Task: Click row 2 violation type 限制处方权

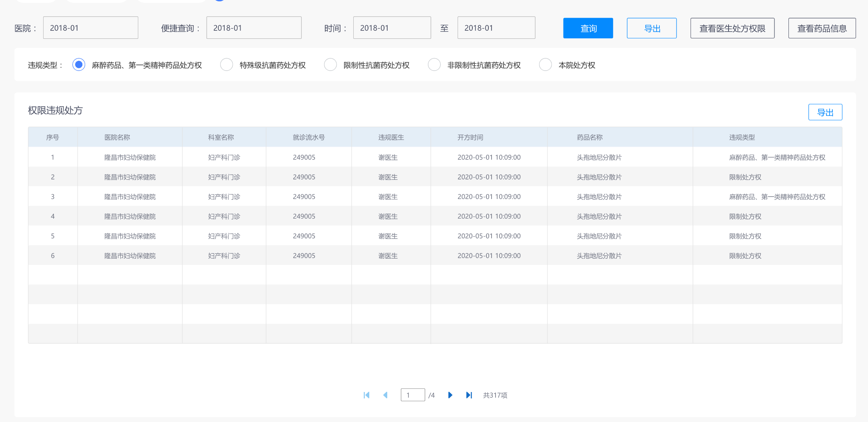Action: coord(745,177)
